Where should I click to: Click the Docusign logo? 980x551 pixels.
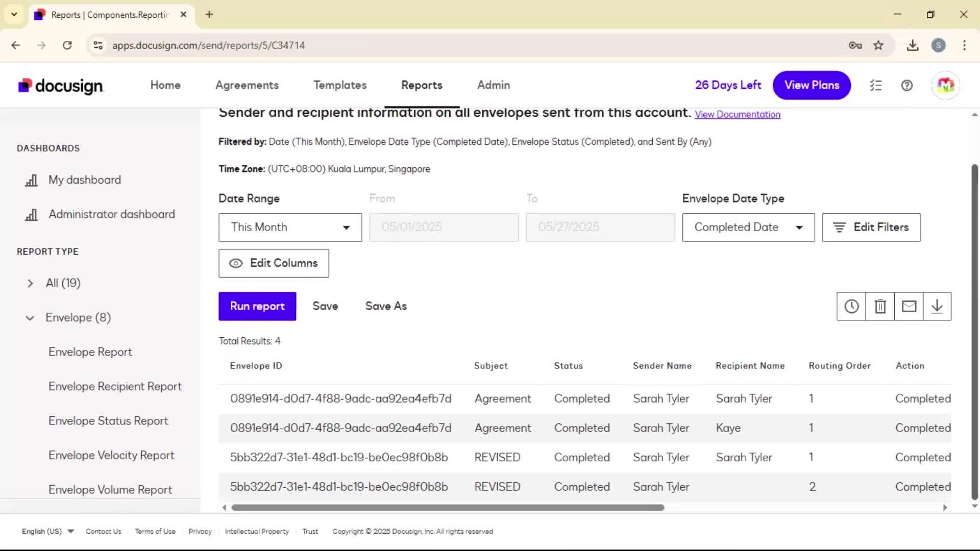61,86
